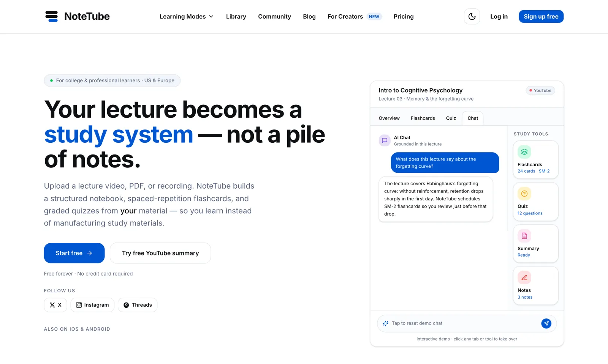
Task: Click the NoteTube logo icon
Action: tap(51, 16)
